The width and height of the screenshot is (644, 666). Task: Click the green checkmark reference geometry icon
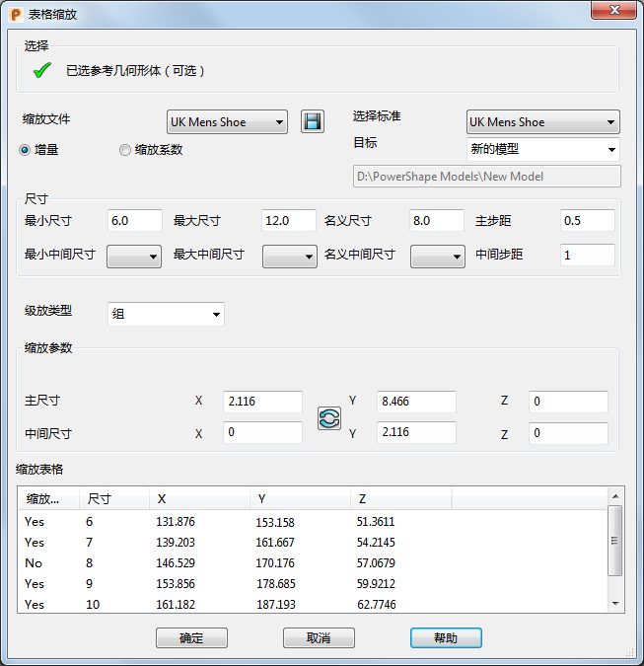(42, 70)
